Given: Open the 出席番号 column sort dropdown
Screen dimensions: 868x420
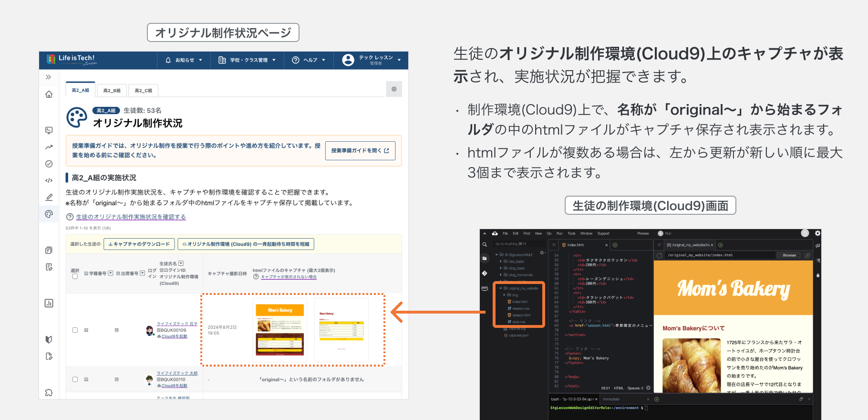Looking at the screenshot, I should [x=143, y=273].
